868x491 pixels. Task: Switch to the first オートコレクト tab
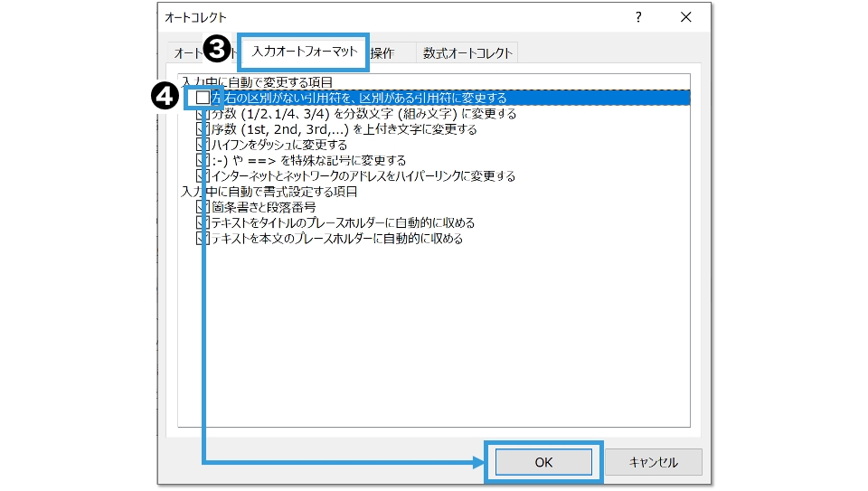(187, 52)
